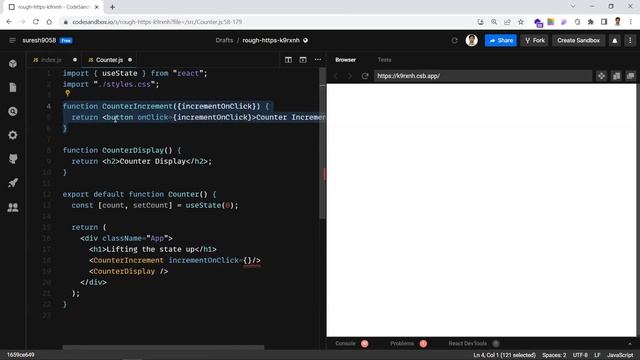640x360 pixels.
Task: Click the preview layout icon next to the arrows
Action: point(616,76)
